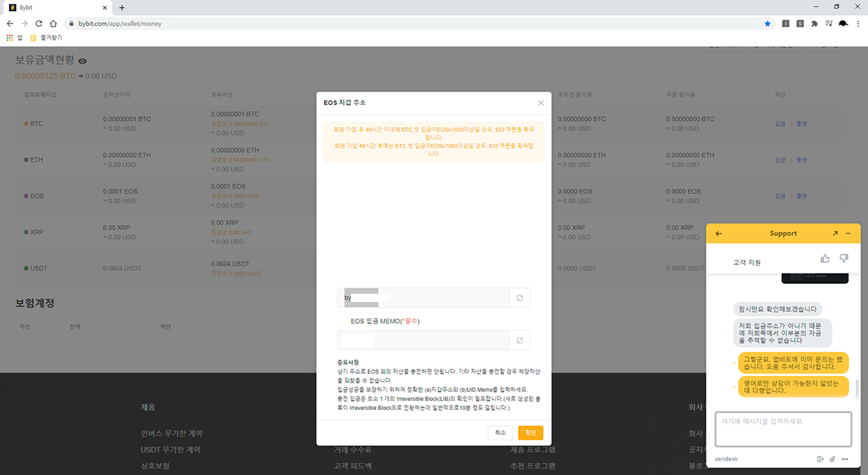This screenshot has width=868, height=475.
Task: Give thumbs down rating to support
Action: tap(844, 258)
